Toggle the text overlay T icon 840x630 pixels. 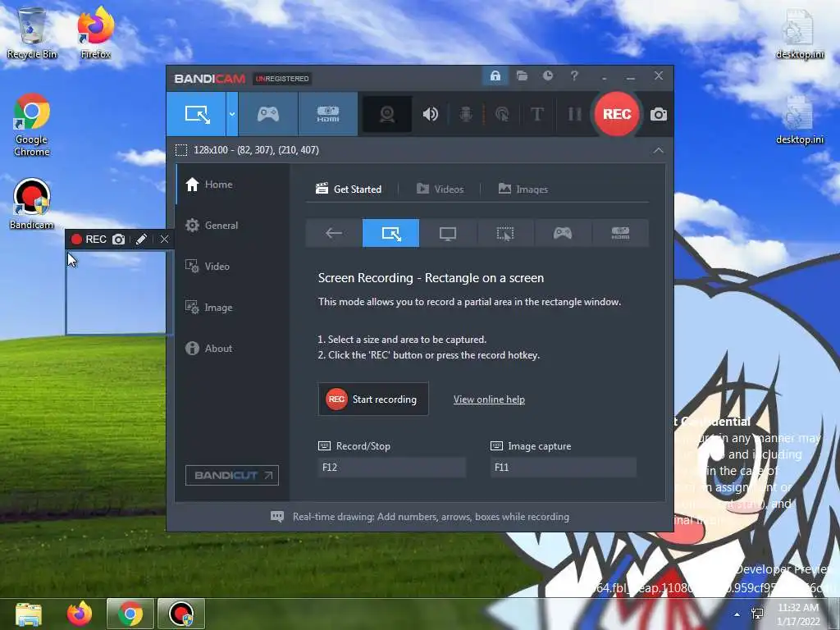[x=536, y=114]
